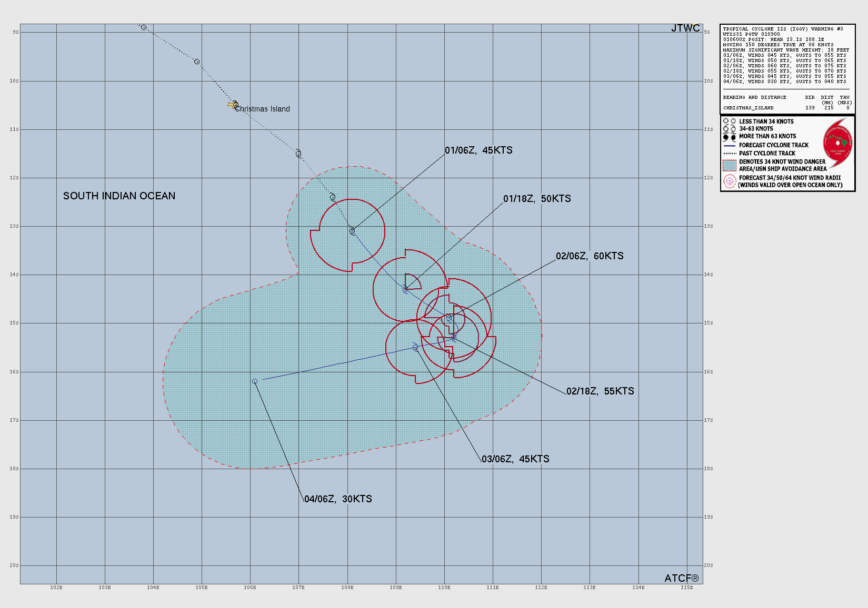Click the JTWC text in map corner
The height and width of the screenshot is (608, 868).
(x=685, y=28)
